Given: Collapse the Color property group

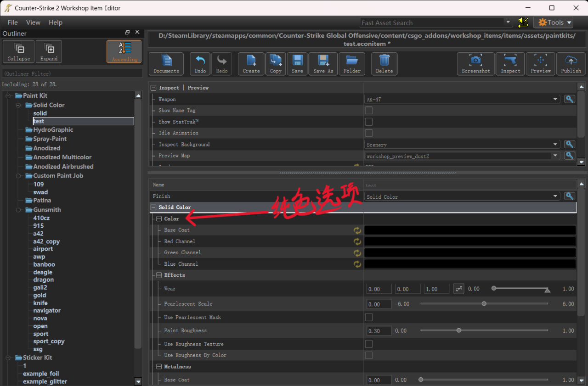Looking at the screenshot, I should tap(159, 219).
